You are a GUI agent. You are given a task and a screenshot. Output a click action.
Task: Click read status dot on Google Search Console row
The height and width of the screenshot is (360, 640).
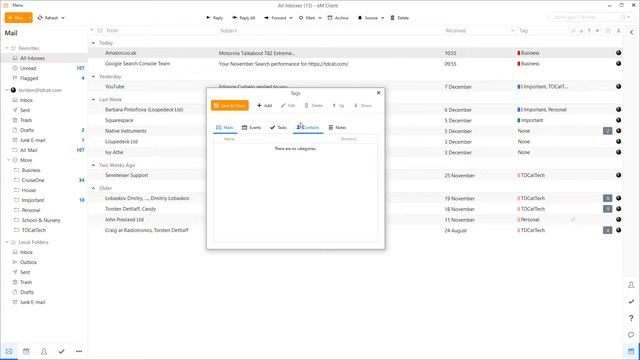[x=618, y=63]
